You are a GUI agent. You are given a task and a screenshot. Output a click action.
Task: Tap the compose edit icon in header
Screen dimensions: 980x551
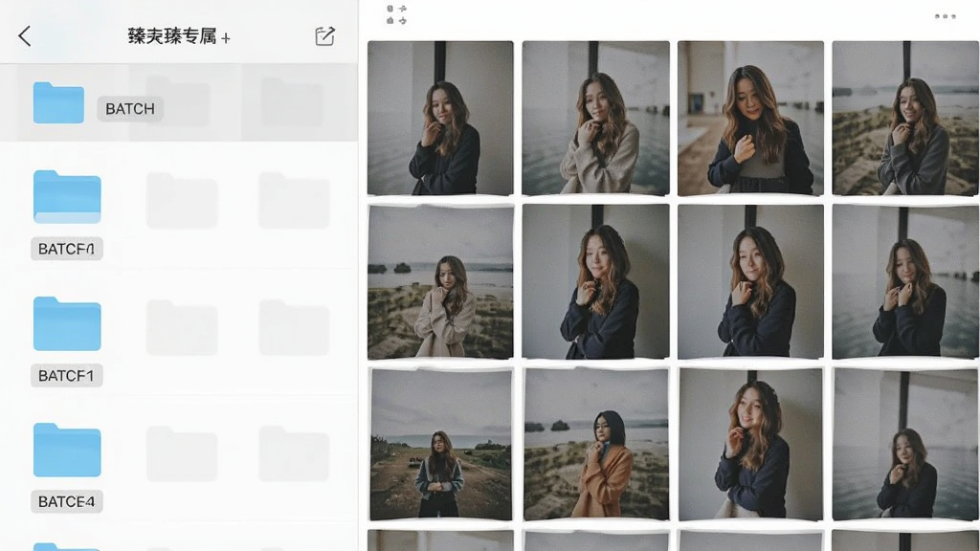click(324, 36)
